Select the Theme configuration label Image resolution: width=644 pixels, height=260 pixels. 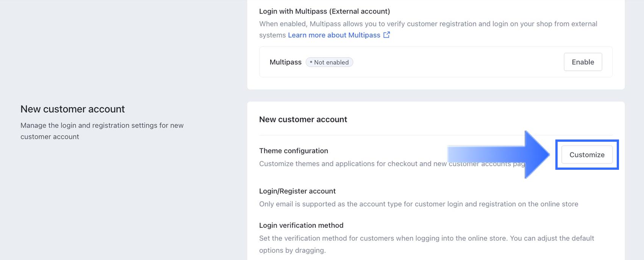coord(294,151)
